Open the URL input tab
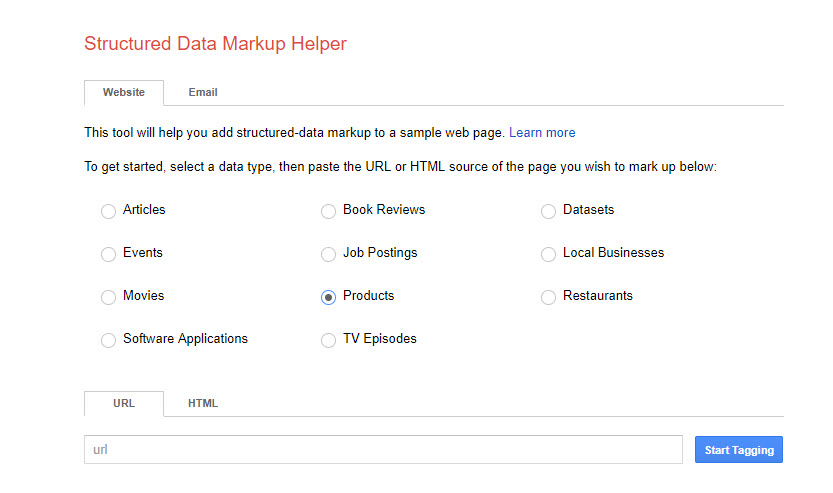Screen dimensions: 833x493 [124, 403]
